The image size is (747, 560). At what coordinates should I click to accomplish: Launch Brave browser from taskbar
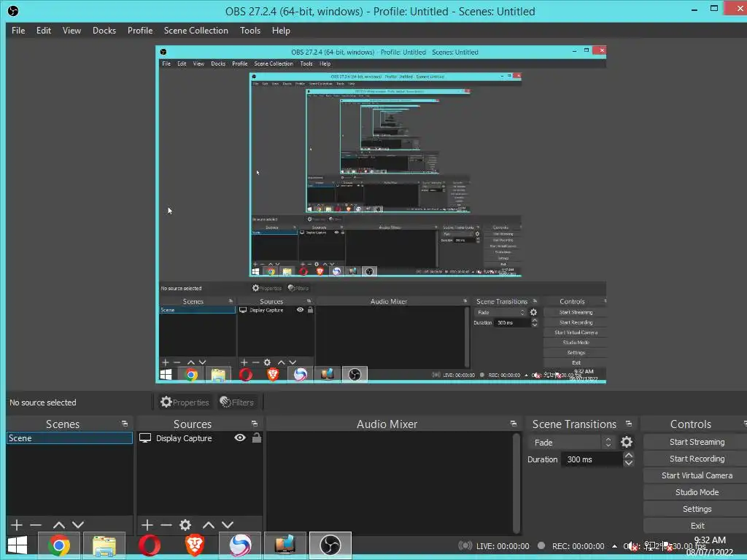(194, 545)
